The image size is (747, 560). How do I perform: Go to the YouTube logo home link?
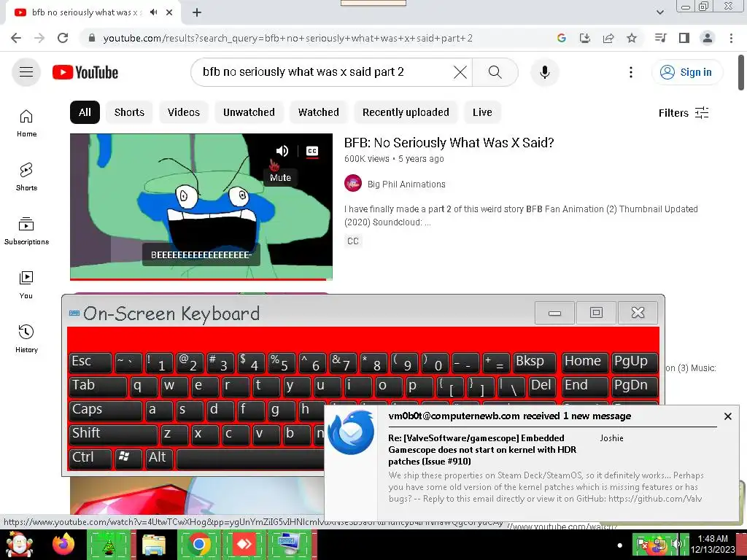tap(85, 72)
